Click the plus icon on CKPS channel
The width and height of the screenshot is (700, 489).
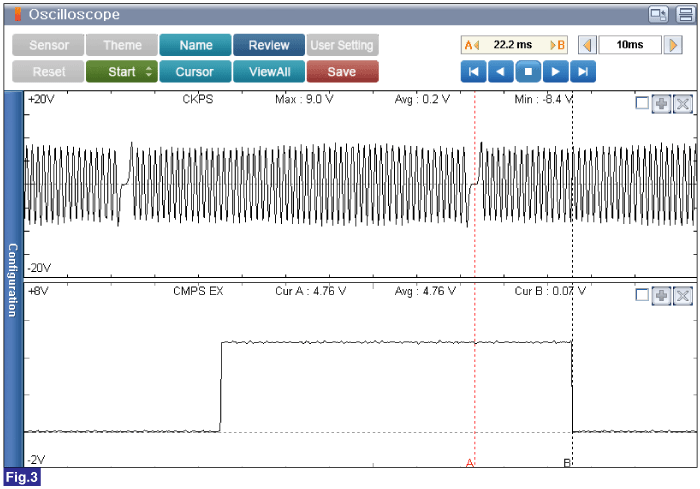[x=661, y=104]
